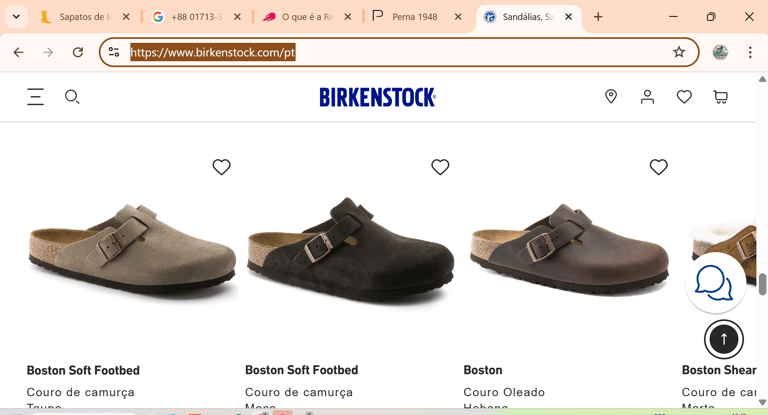This screenshot has height=415, width=768.
Task: Favorite the dark mocha Boston Soft Footbed
Action: point(440,167)
